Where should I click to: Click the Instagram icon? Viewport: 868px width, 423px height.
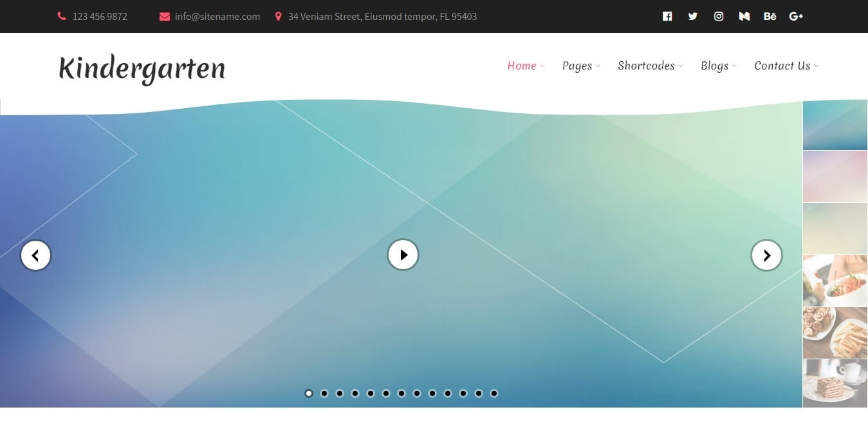719,16
